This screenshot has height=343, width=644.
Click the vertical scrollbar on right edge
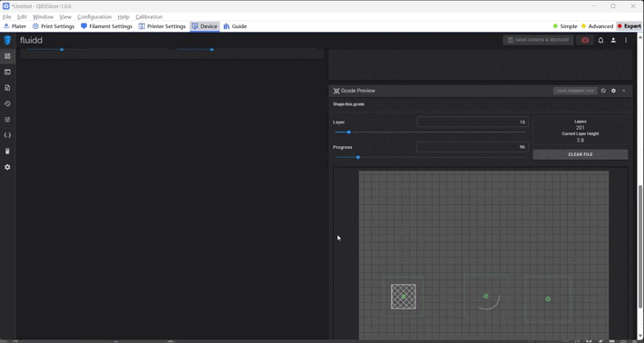coord(639,247)
